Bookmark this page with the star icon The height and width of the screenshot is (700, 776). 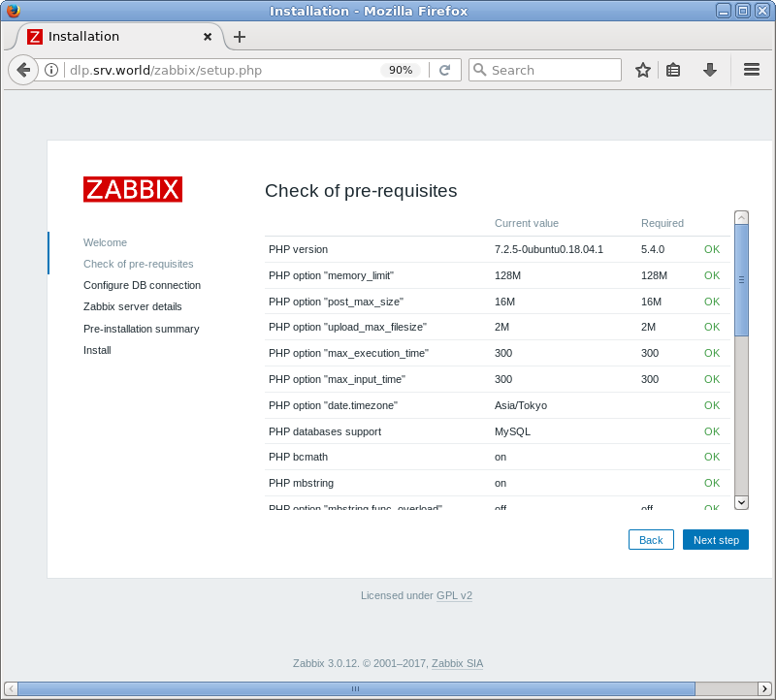[643, 70]
